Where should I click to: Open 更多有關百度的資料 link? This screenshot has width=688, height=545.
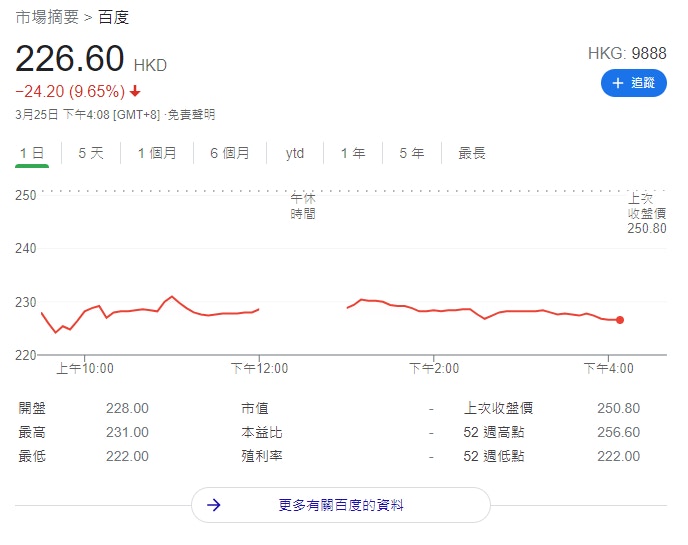click(341, 505)
